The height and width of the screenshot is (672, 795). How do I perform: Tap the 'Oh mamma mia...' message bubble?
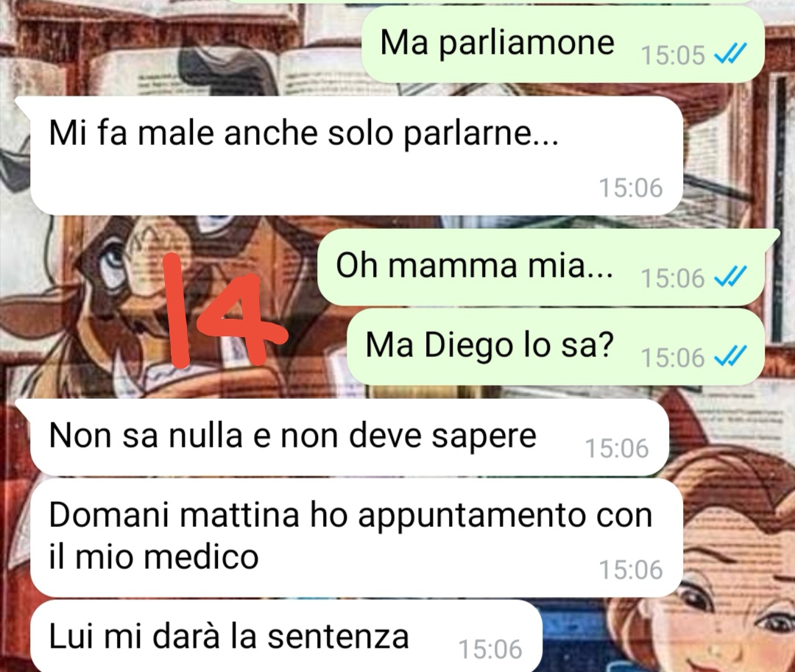point(541,267)
